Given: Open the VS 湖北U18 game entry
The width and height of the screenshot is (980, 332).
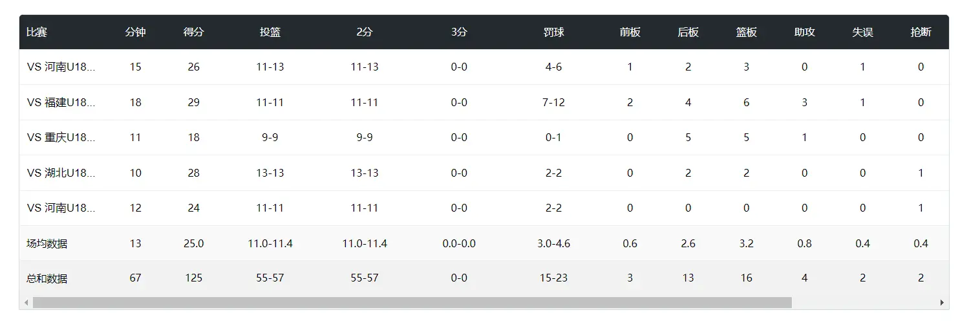Looking at the screenshot, I should (61, 173).
